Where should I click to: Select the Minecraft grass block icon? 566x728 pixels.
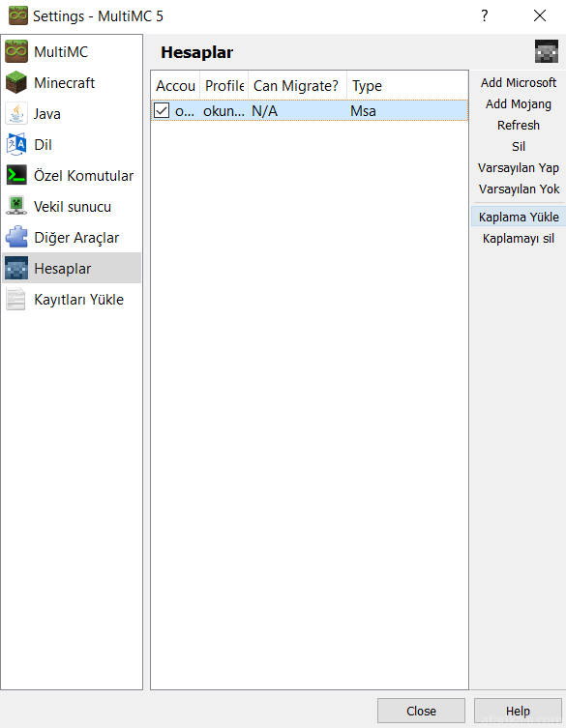coord(16,82)
